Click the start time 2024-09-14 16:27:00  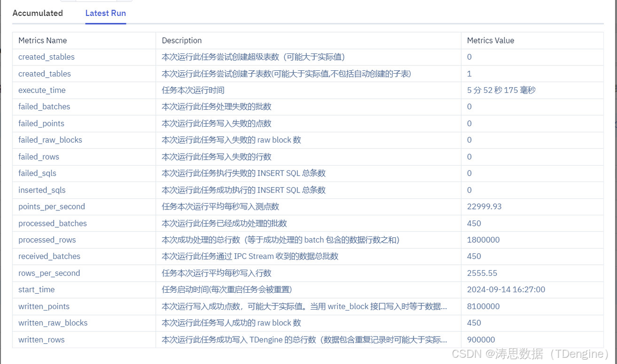tap(506, 289)
